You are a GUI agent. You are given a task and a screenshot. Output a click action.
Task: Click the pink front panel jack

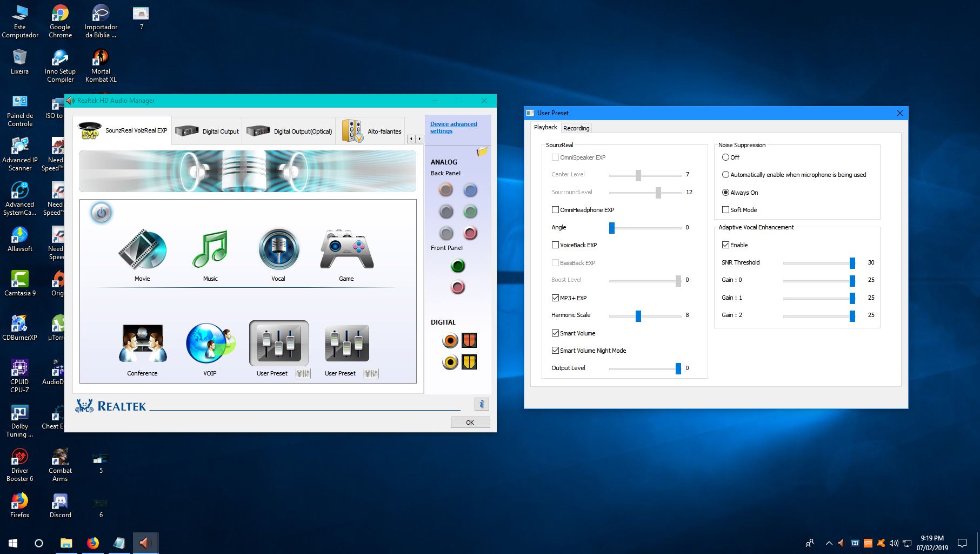coord(458,287)
